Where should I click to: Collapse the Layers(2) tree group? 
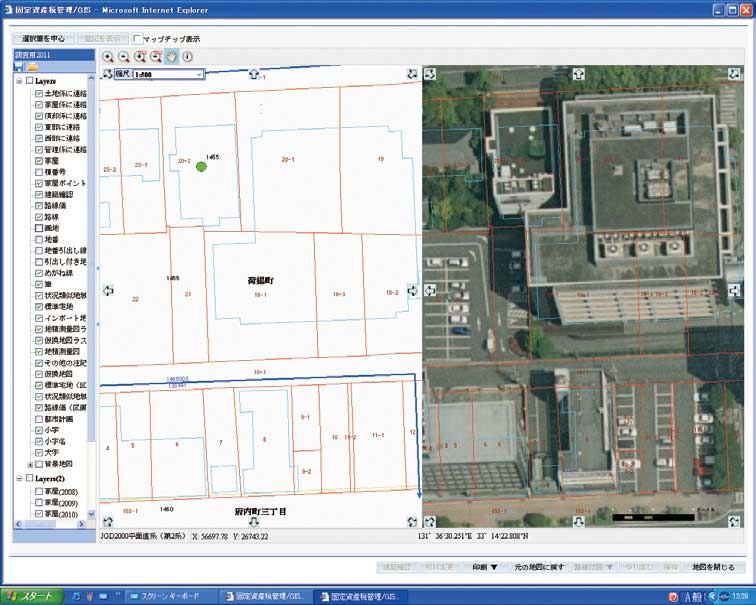click(x=17, y=479)
